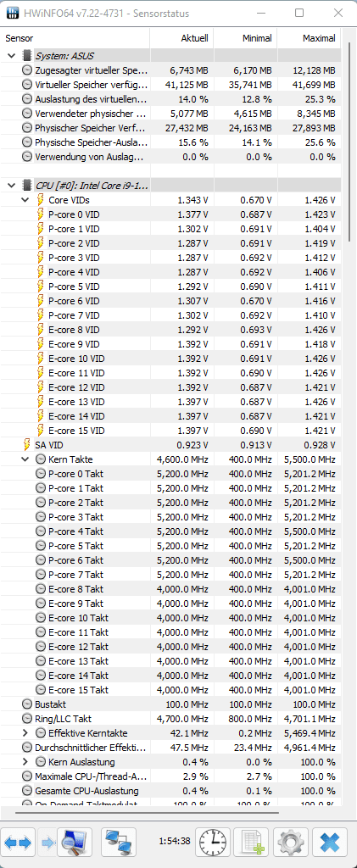Image resolution: width=357 pixels, height=868 pixels.
Task: Click the vertical scrollbar track
Action: [x=349, y=442]
